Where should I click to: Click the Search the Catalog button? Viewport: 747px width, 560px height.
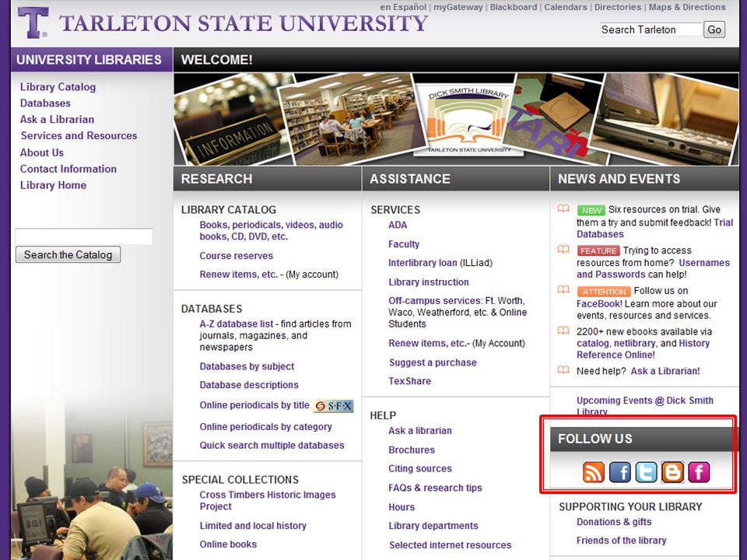tap(68, 255)
